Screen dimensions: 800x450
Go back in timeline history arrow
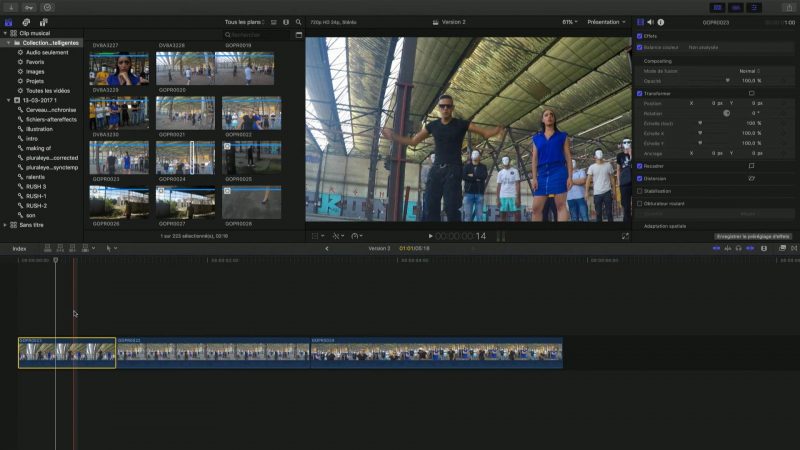[327, 249]
